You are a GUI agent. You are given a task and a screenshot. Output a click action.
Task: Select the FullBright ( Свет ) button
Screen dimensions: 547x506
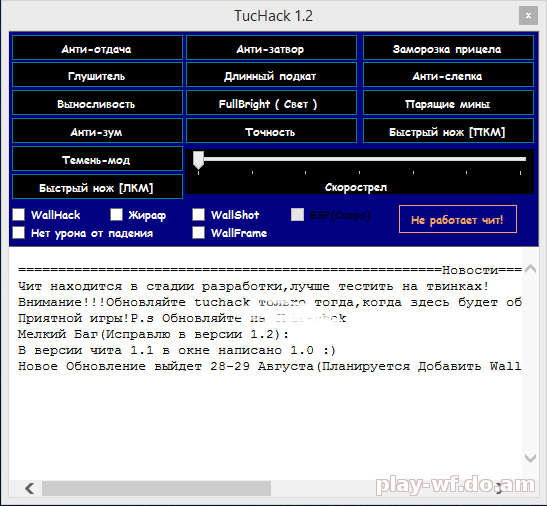[x=271, y=103]
